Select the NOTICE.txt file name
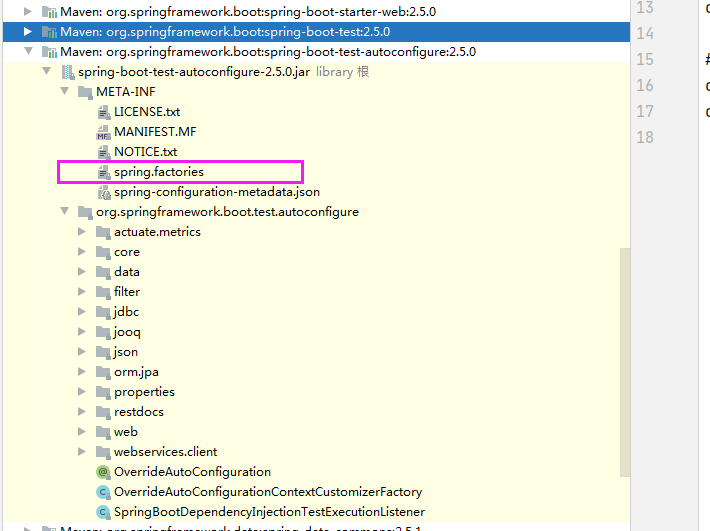This screenshot has width=710, height=531. click(146, 152)
